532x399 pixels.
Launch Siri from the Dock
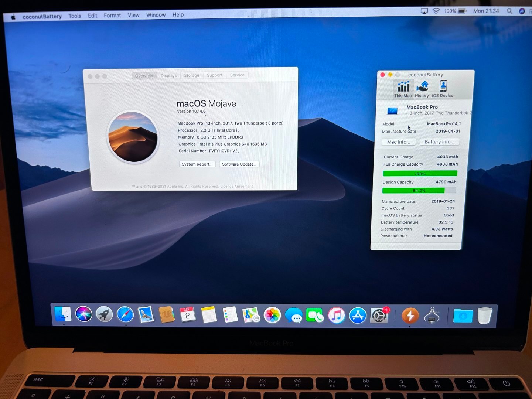[x=84, y=314]
